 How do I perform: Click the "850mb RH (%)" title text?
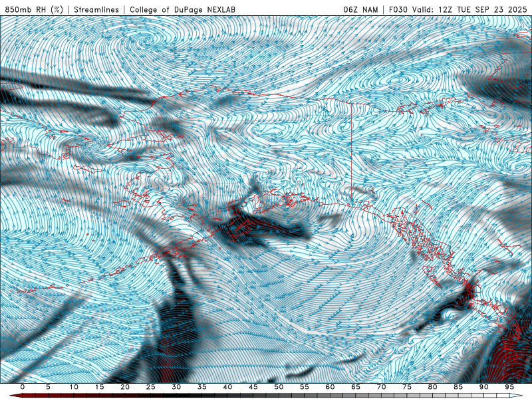tap(34, 9)
